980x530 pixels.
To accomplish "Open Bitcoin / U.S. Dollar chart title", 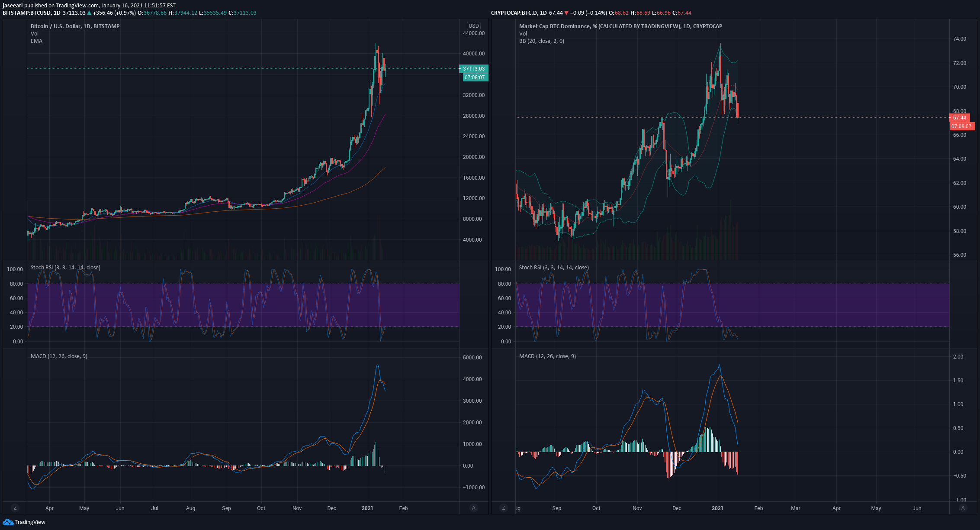I will coord(75,26).
